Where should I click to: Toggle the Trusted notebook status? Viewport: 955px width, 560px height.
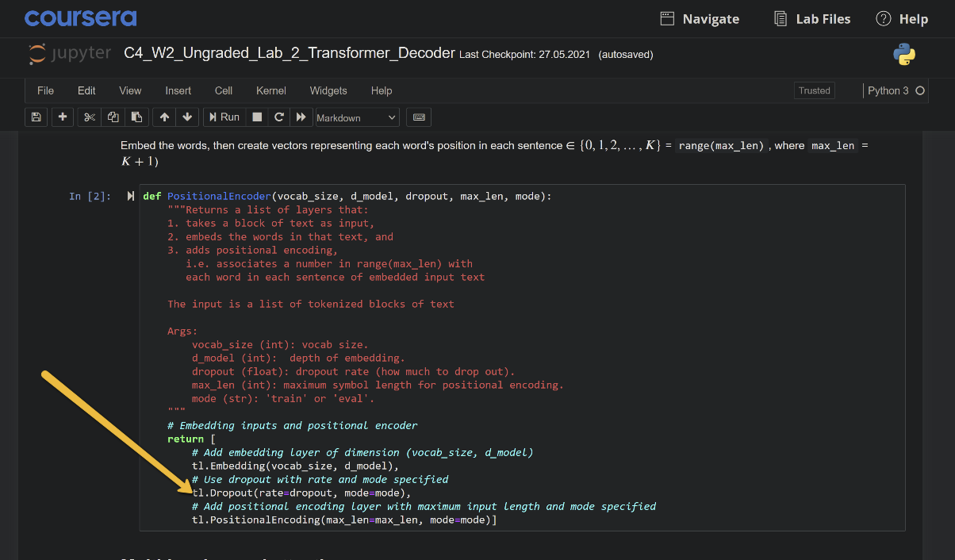click(814, 90)
